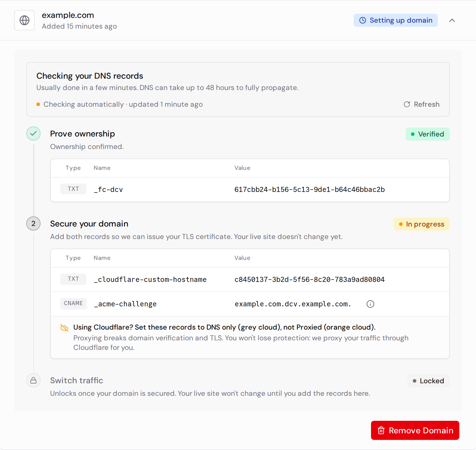This screenshot has width=476, height=450.
Task: Click the Added 15 minutes ago text
Action: click(x=79, y=26)
